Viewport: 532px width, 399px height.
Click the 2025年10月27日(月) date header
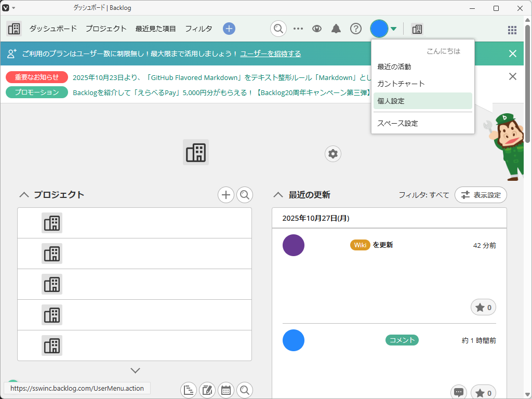point(316,218)
